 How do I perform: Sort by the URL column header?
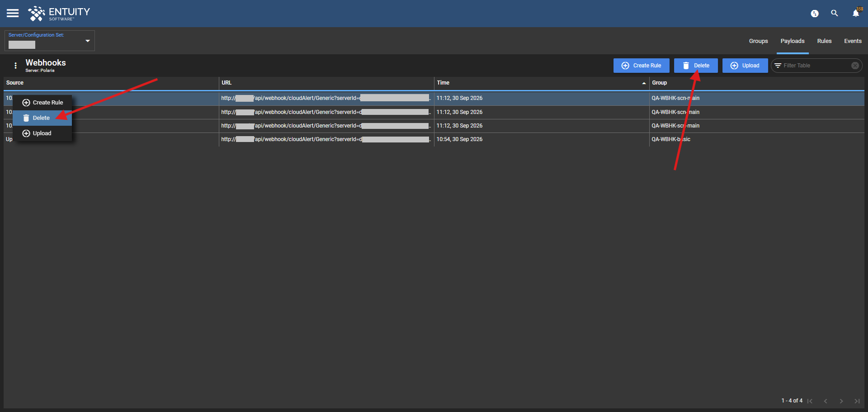pyautogui.click(x=226, y=83)
